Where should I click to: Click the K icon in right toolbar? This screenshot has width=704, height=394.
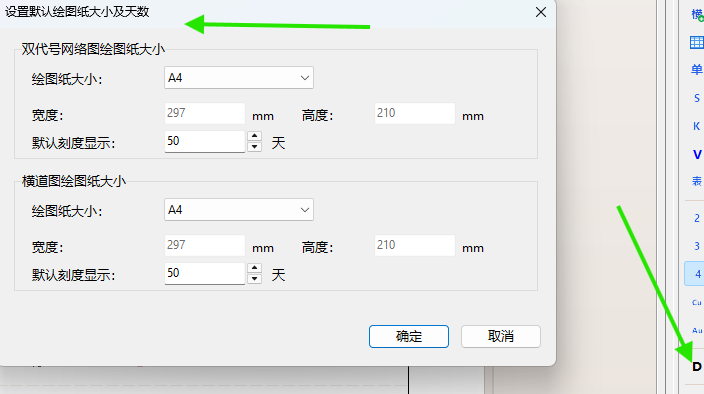[696, 126]
